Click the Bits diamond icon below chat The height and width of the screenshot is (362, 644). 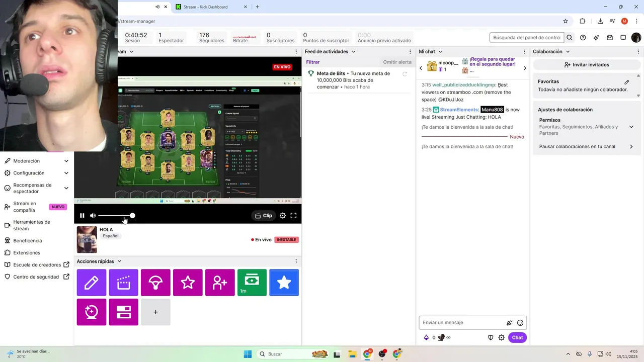426,338
